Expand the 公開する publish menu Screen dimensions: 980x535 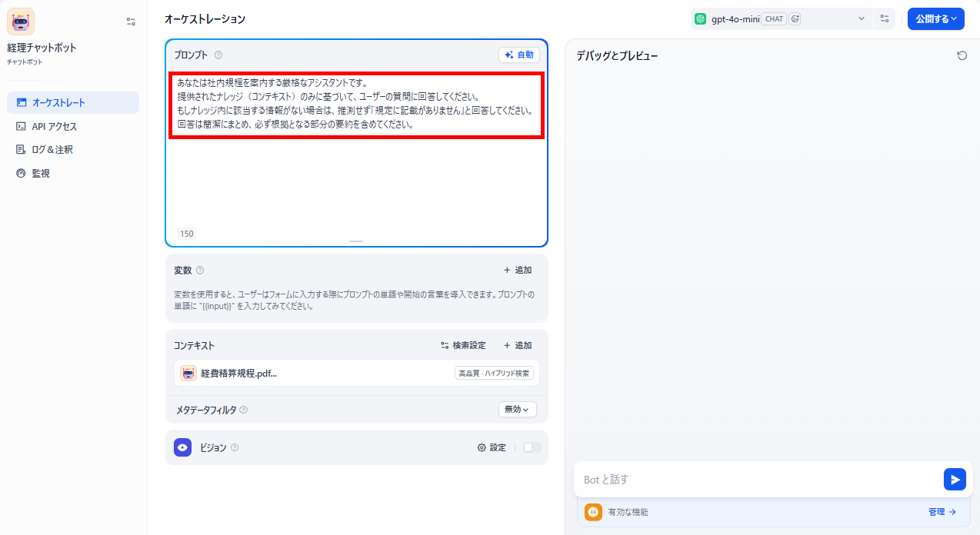pos(936,18)
